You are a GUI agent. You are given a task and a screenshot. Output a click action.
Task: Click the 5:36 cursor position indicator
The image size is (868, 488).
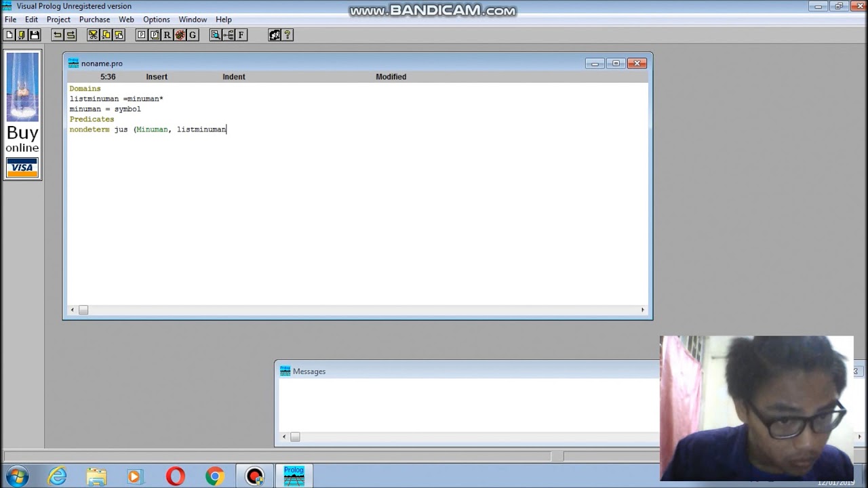point(108,77)
